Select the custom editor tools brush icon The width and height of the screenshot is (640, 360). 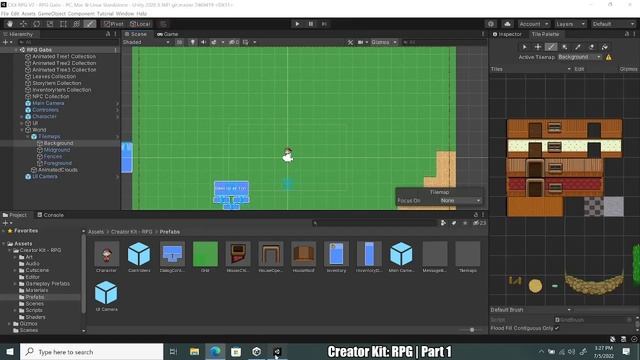[x=90, y=24]
